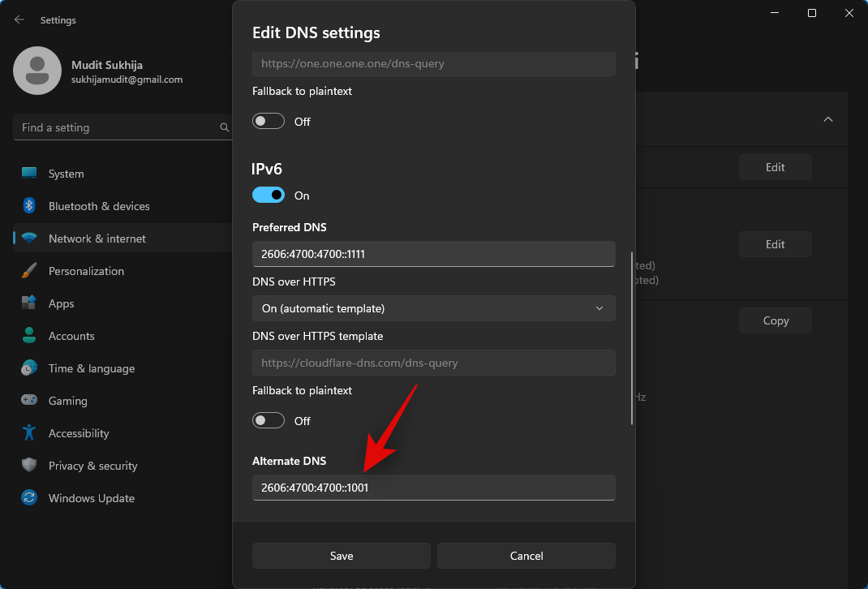
Task: Select the Personalization paintbrush icon
Action: coord(29,271)
